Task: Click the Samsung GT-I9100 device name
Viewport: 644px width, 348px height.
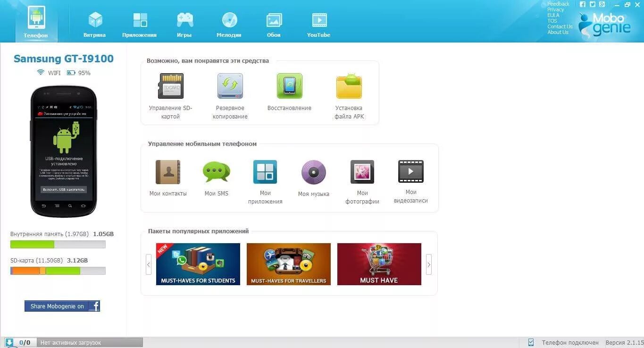Action: [64, 59]
